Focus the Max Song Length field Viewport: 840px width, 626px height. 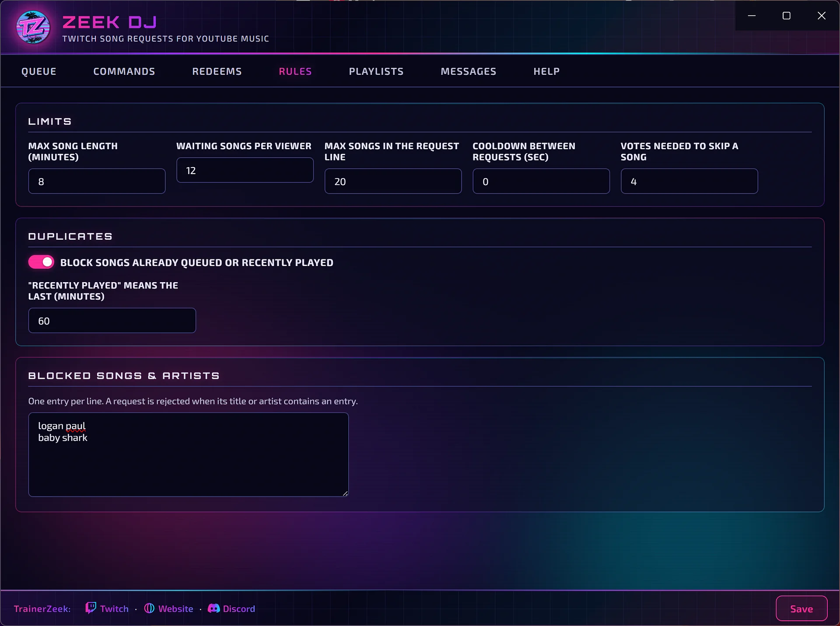[97, 181]
